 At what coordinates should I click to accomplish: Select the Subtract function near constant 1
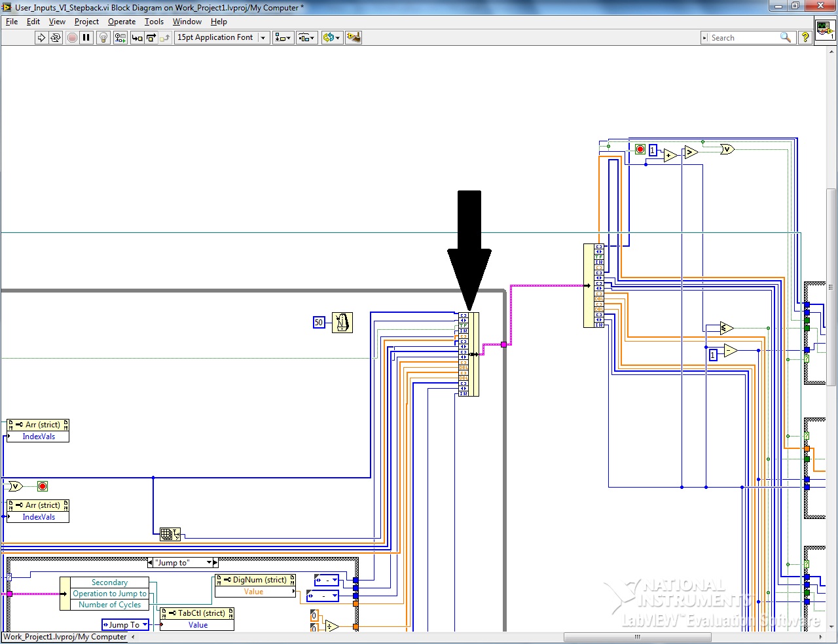point(731,350)
